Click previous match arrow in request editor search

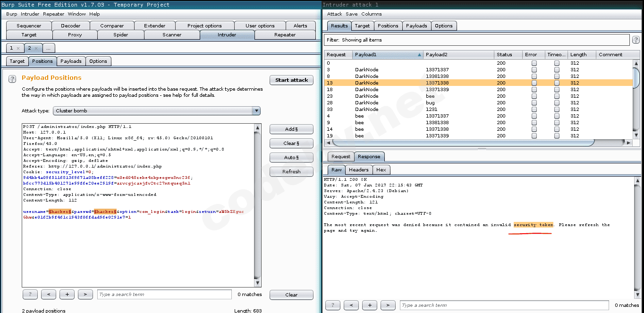pyautogui.click(x=49, y=295)
